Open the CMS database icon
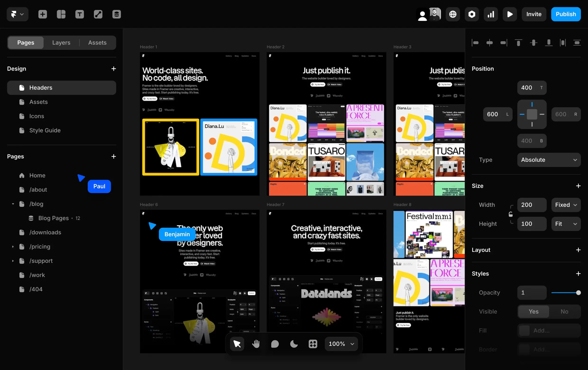This screenshot has height=370, width=588. coord(116,14)
